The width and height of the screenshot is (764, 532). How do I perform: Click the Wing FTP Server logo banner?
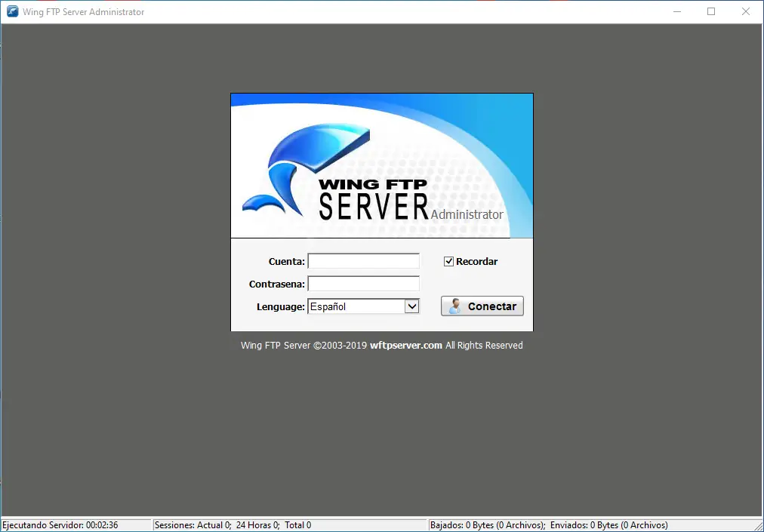pos(382,166)
